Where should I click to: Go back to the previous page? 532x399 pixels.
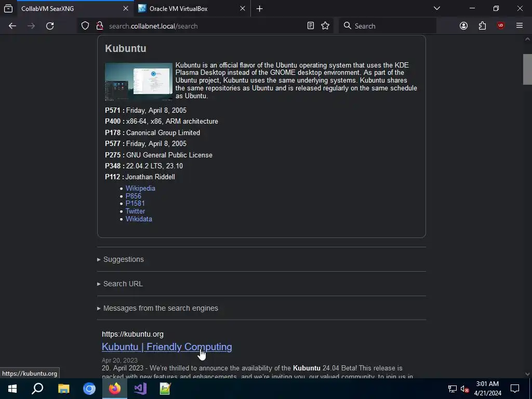tap(12, 26)
